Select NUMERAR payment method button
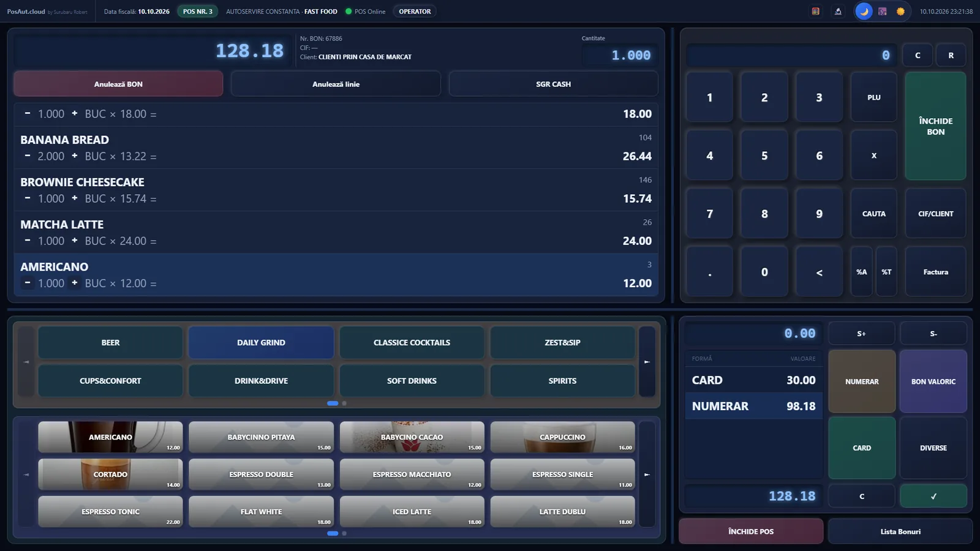This screenshot has height=551, width=980. [x=862, y=381]
